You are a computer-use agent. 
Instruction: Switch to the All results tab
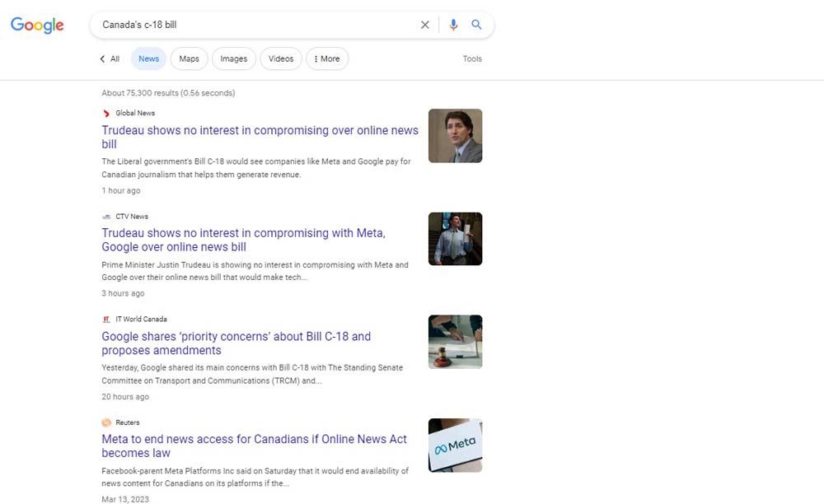click(x=115, y=58)
